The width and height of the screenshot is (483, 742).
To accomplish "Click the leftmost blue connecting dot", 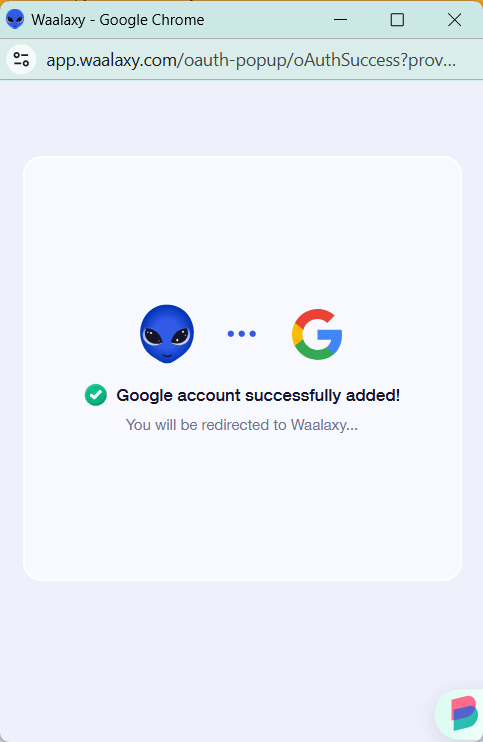I will [x=231, y=334].
